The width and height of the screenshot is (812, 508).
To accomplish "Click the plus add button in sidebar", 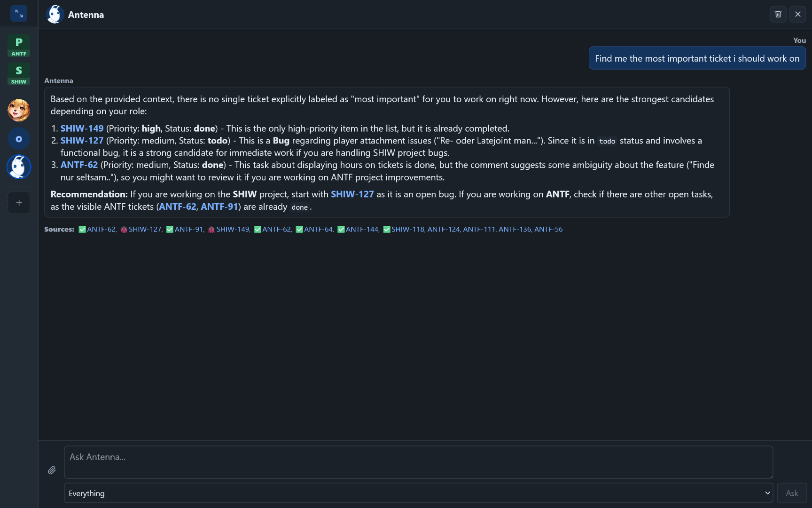I will [19, 203].
